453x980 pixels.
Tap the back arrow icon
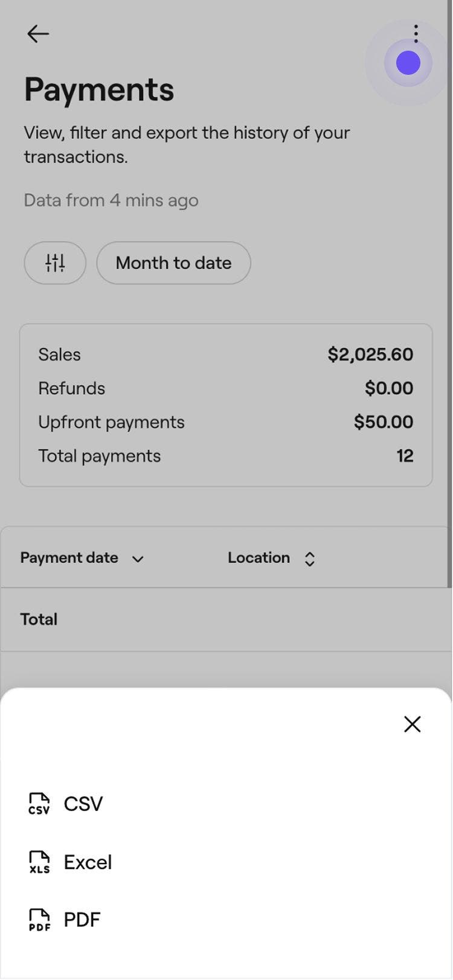click(x=38, y=34)
